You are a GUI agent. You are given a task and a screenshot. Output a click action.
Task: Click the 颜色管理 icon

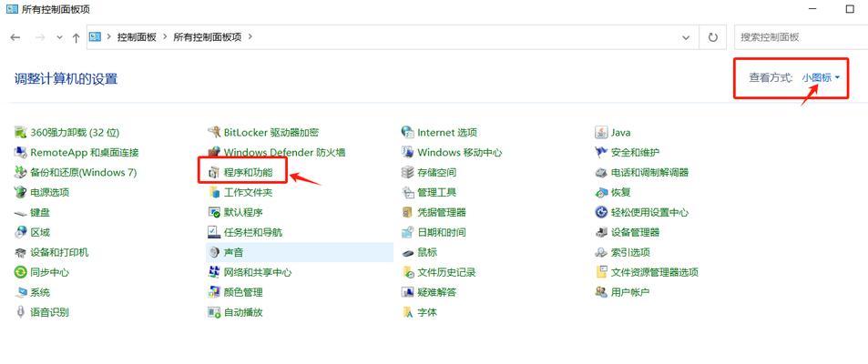coord(214,292)
